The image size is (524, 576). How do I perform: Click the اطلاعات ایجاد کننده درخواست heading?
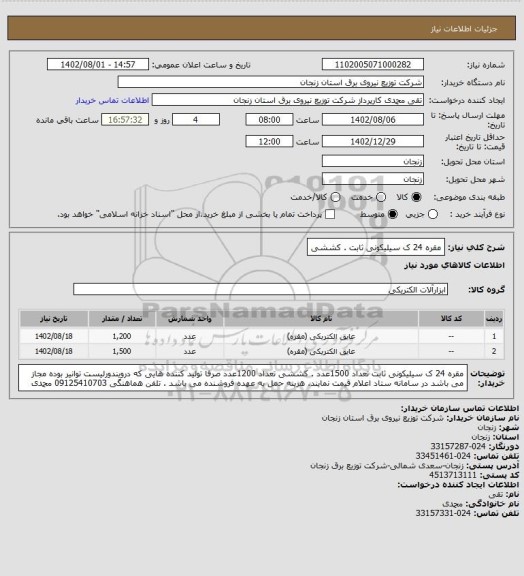(458, 485)
